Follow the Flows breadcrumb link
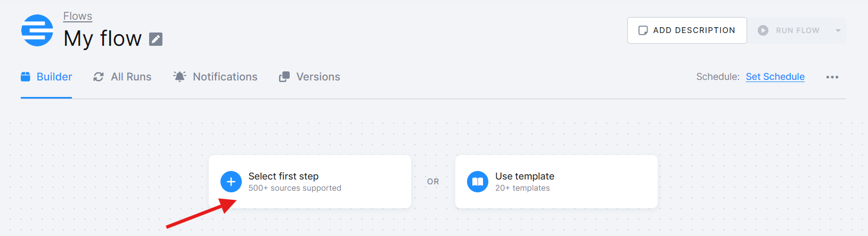This screenshot has width=868, height=236. pyautogui.click(x=78, y=16)
